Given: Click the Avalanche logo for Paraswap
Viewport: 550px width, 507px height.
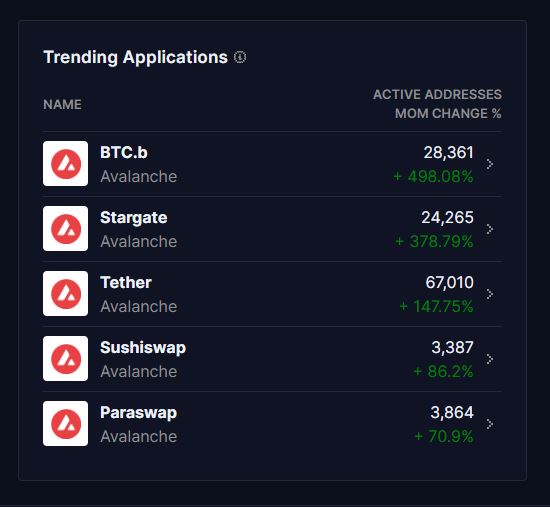Looking at the screenshot, I should [66, 423].
